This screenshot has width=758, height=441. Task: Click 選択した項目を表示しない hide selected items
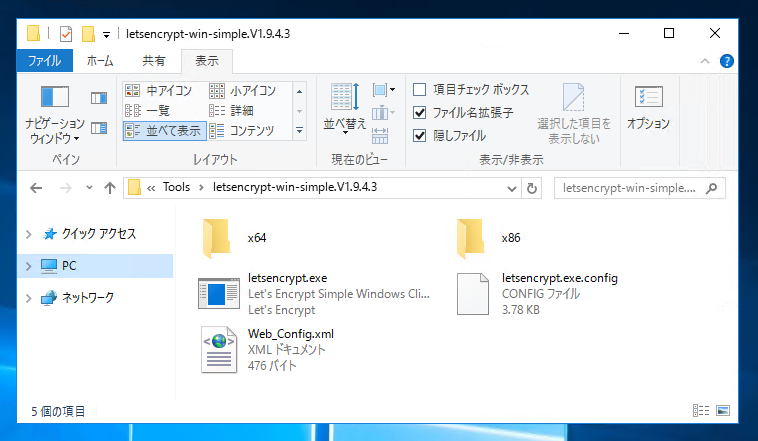574,114
